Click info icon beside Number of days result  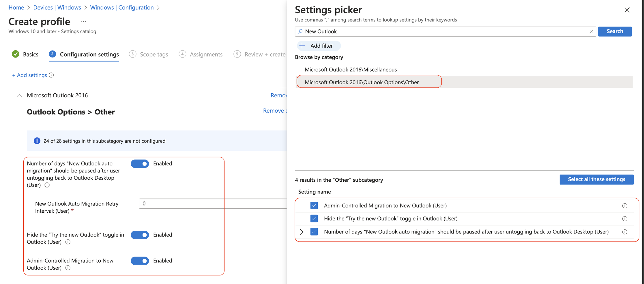[625, 232]
